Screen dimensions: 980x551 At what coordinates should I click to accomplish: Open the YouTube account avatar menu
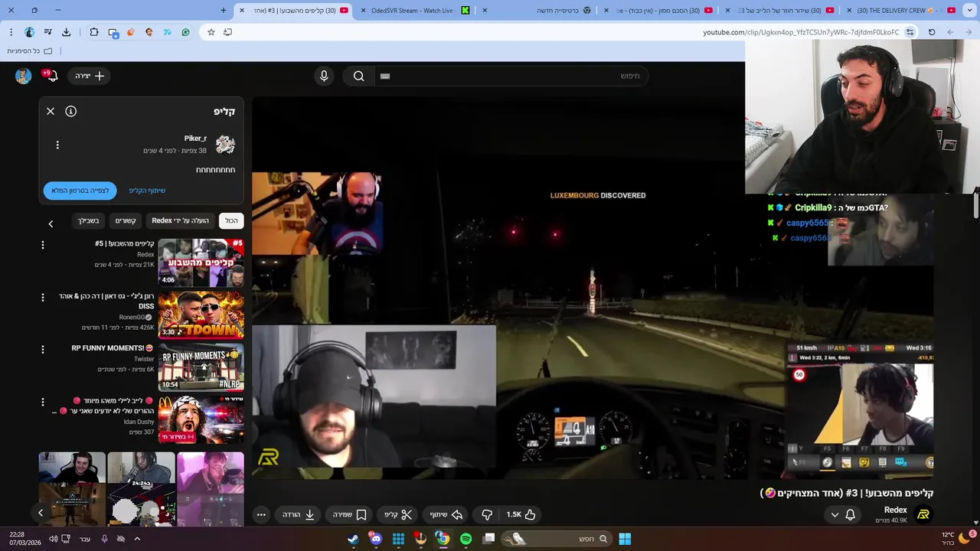23,76
